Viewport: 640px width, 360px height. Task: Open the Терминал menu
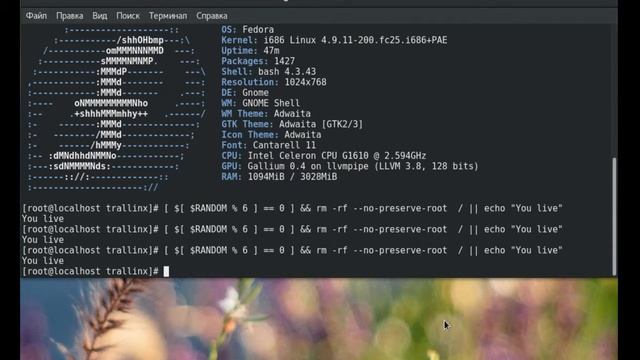coord(168,16)
